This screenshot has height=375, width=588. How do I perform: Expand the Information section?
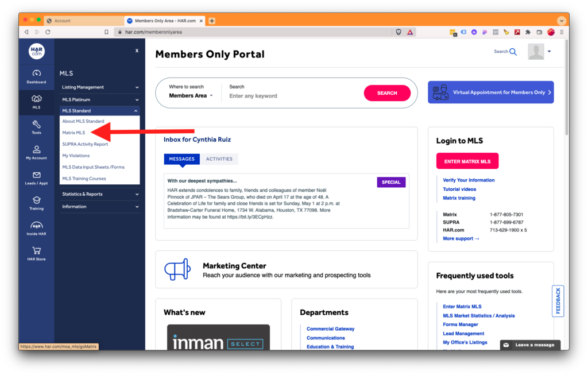(x=99, y=206)
